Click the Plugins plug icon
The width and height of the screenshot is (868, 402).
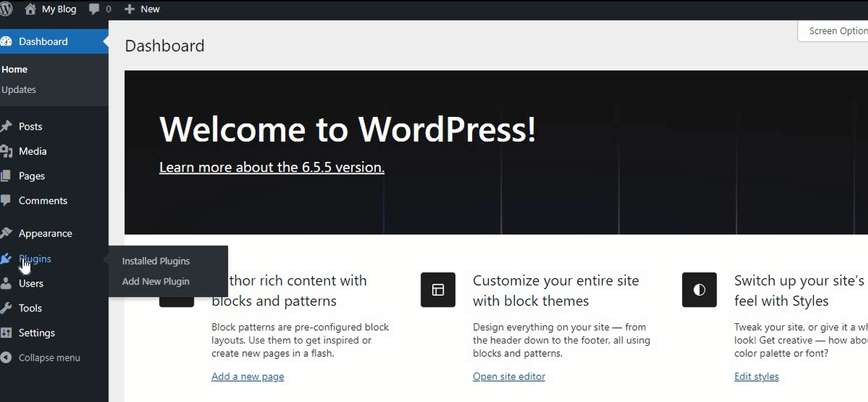point(6,259)
